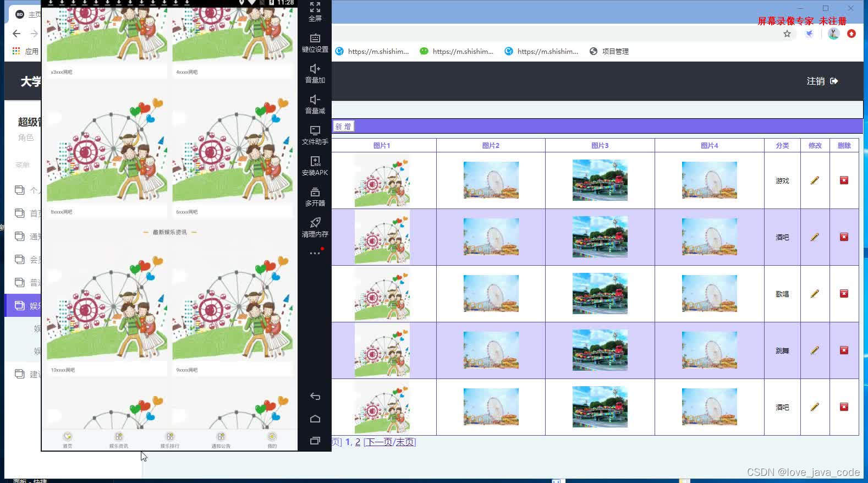Bookmark this page with the star icon
This screenshot has height=483, width=868.
coord(787,34)
